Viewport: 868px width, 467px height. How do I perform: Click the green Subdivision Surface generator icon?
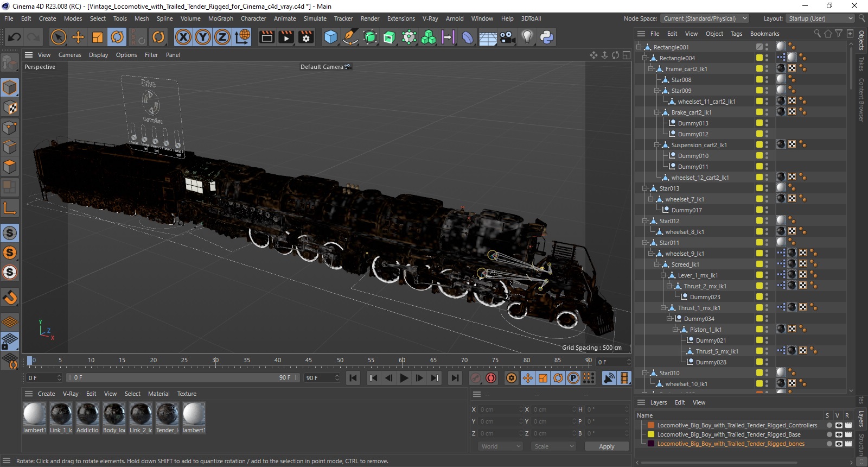(370, 37)
